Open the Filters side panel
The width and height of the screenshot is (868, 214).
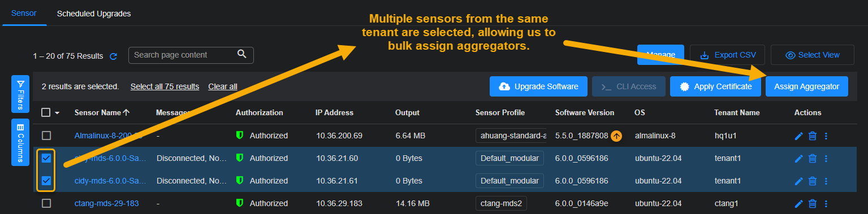click(20, 94)
